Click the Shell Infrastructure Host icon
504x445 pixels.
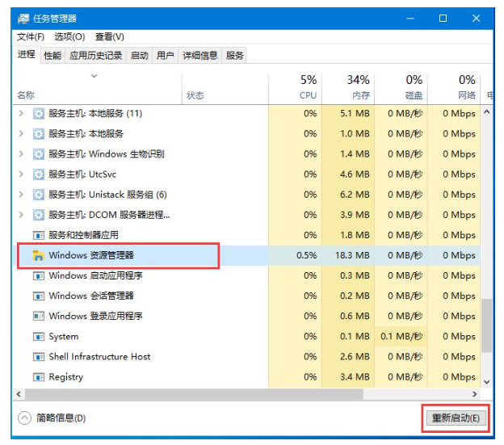(x=38, y=357)
